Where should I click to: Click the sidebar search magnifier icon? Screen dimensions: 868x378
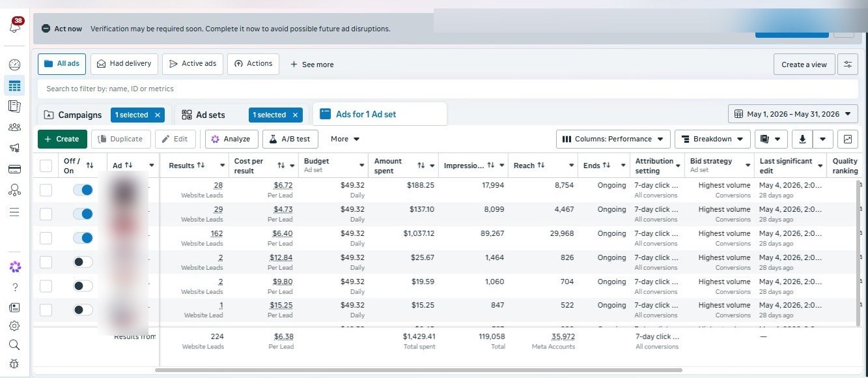tap(14, 345)
